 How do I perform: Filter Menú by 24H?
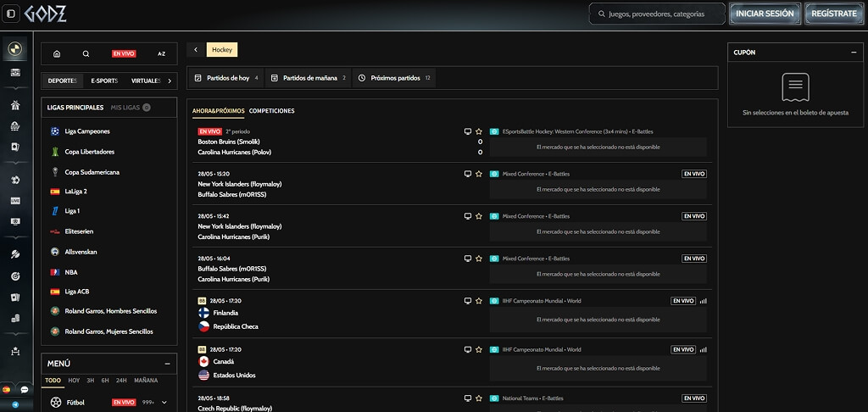click(121, 381)
